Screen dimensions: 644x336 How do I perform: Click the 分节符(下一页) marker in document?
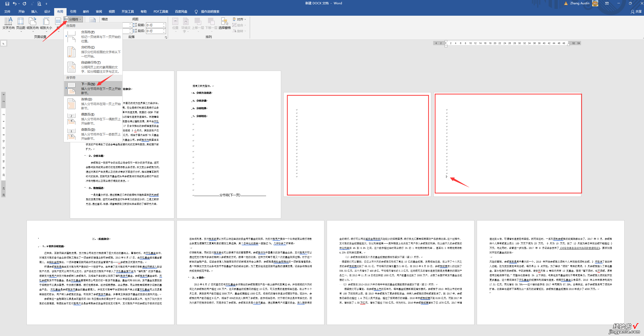point(230,195)
